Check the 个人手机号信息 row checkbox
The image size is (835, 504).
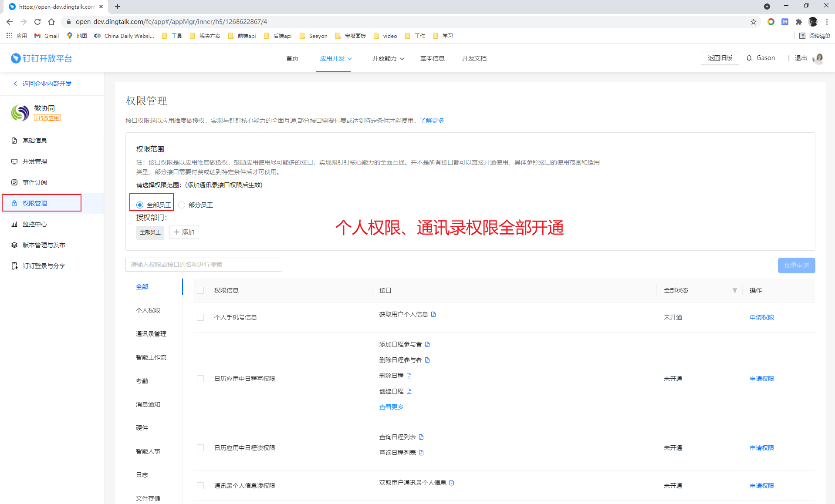point(200,317)
